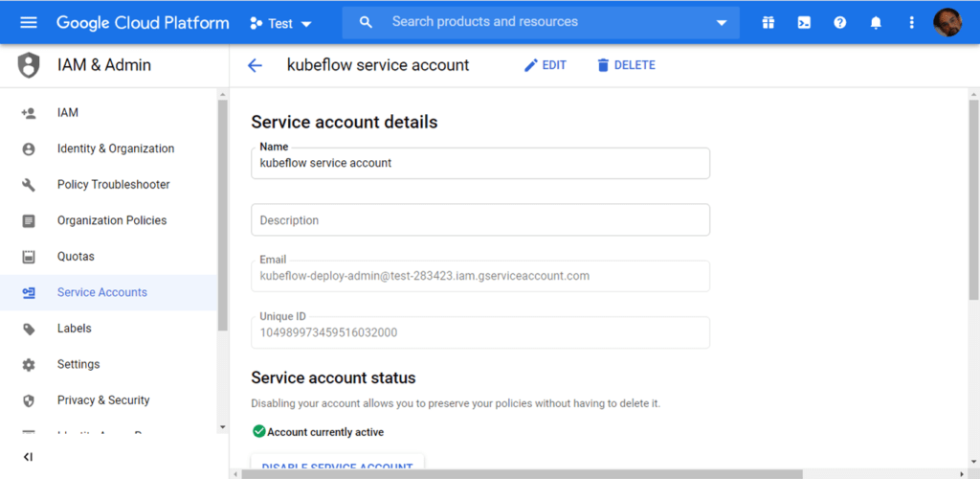Click the Organization Policies list icon
The width and height of the screenshot is (980, 479).
[28, 220]
